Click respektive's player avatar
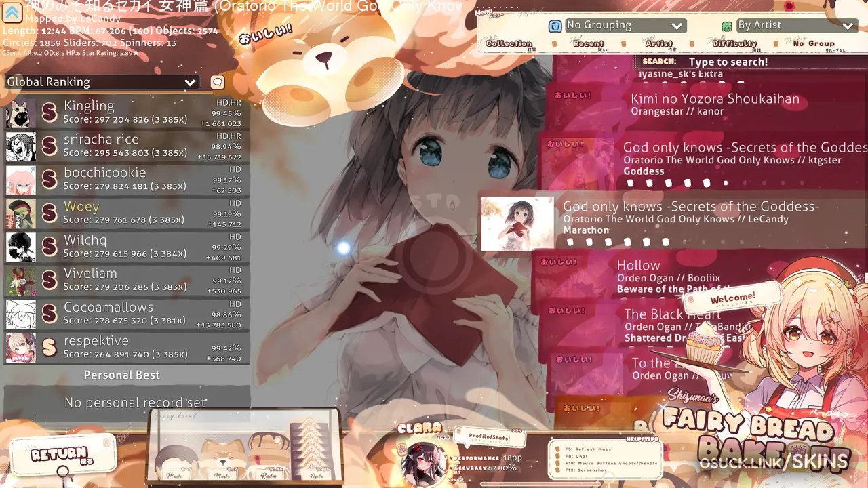Screen dimensions: 868x488 pos(21,348)
